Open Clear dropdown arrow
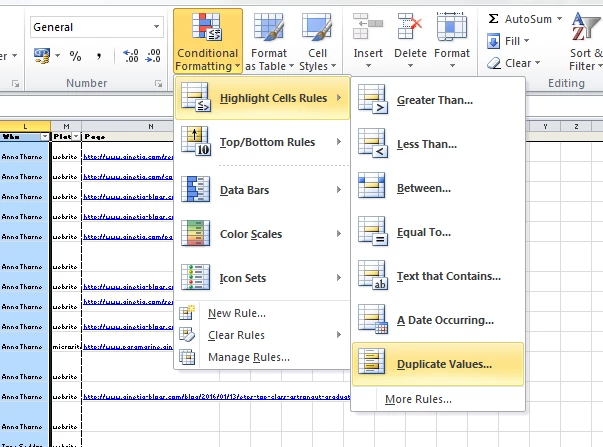The height and width of the screenshot is (447, 603). (x=537, y=63)
